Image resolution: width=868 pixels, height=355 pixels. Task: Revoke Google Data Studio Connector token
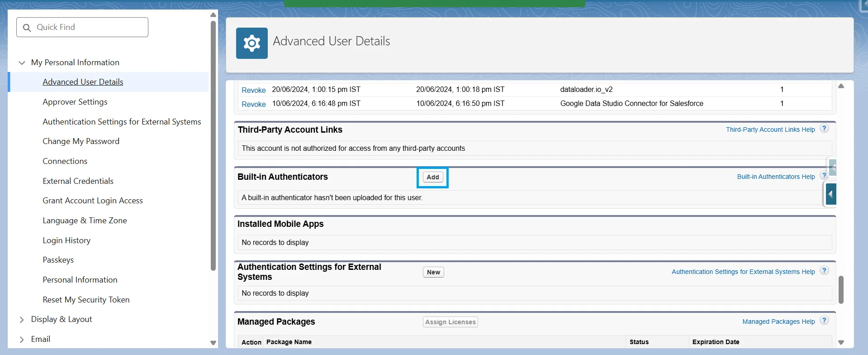coord(254,104)
